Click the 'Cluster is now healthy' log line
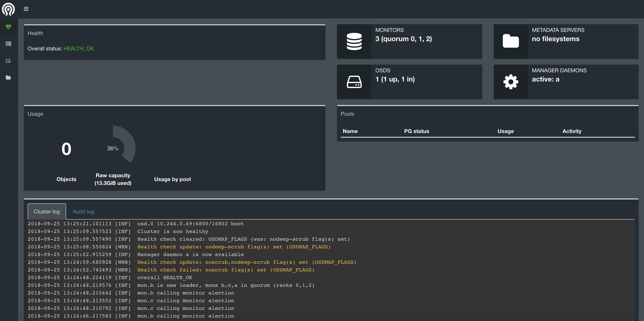The width and height of the screenshot is (644, 321). coord(173,231)
